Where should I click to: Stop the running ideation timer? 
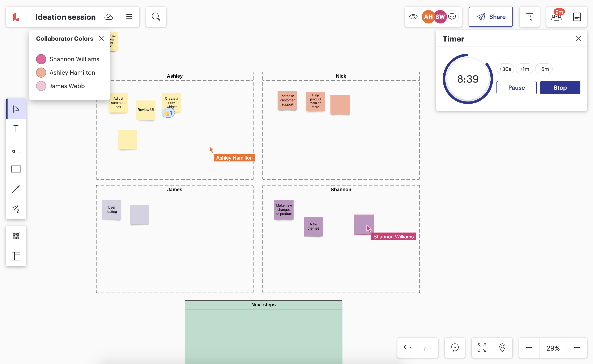pyautogui.click(x=560, y=88)
